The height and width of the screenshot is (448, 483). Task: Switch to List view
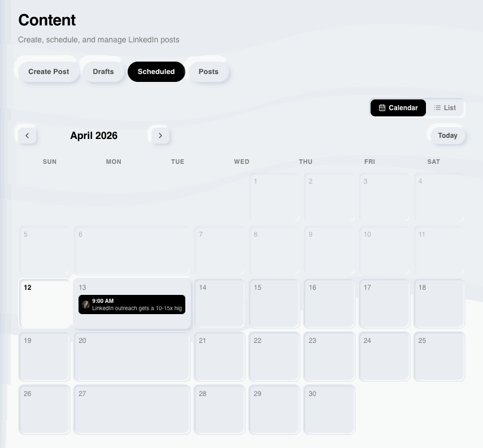pos(445,108)
